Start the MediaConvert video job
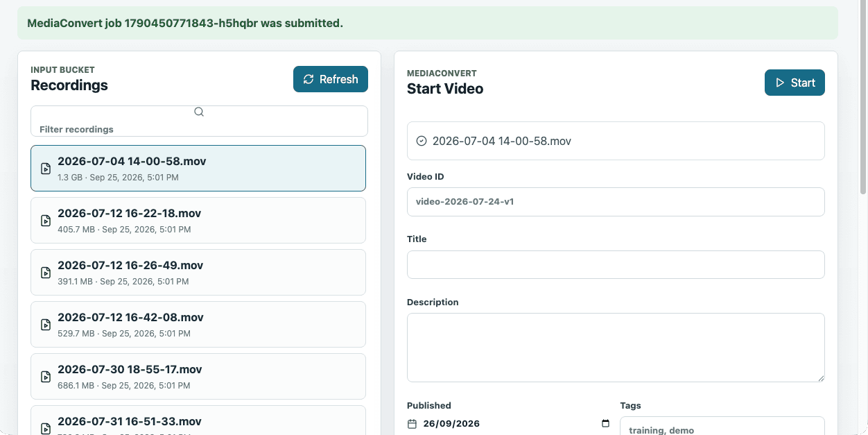The image size is (868, 435). 795,83
